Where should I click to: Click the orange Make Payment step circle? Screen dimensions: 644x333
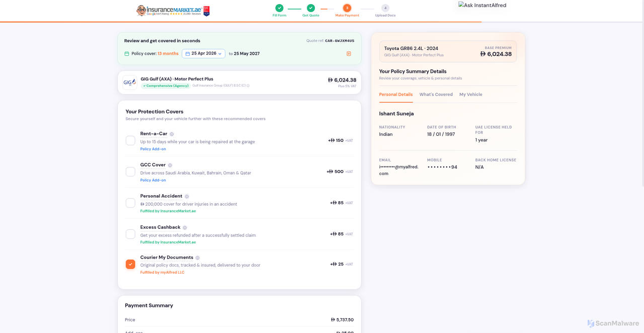click(347, 9)
